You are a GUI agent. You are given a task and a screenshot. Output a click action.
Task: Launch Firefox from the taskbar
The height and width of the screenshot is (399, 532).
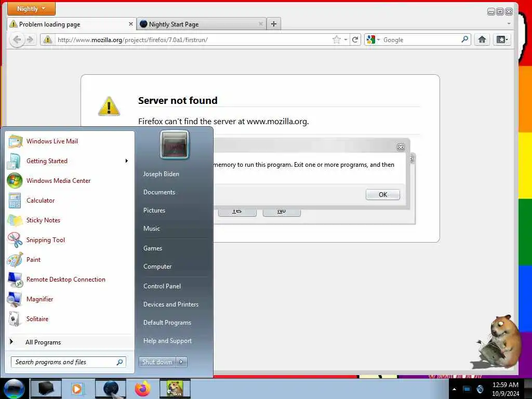pos(142,389)
